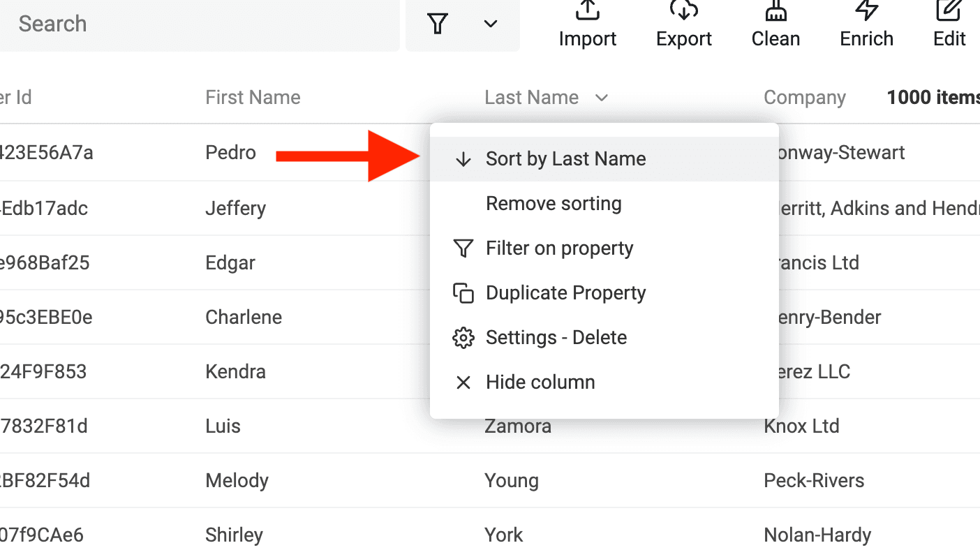Collapse the Last Name column chevron
The height and width of the screenshot is (550, 980).
click(602, 98)
